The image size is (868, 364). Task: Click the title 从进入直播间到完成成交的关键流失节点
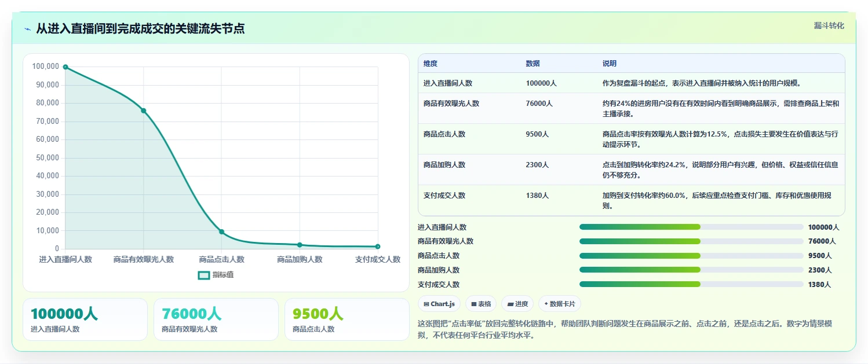pos(140,29)
